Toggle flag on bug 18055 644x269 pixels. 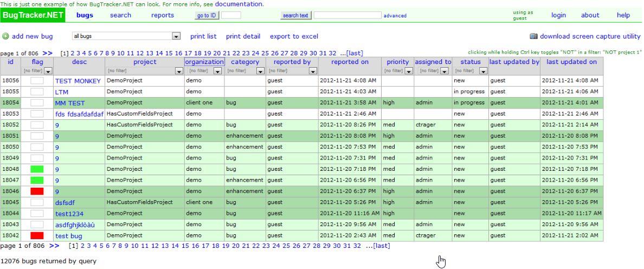37,92
